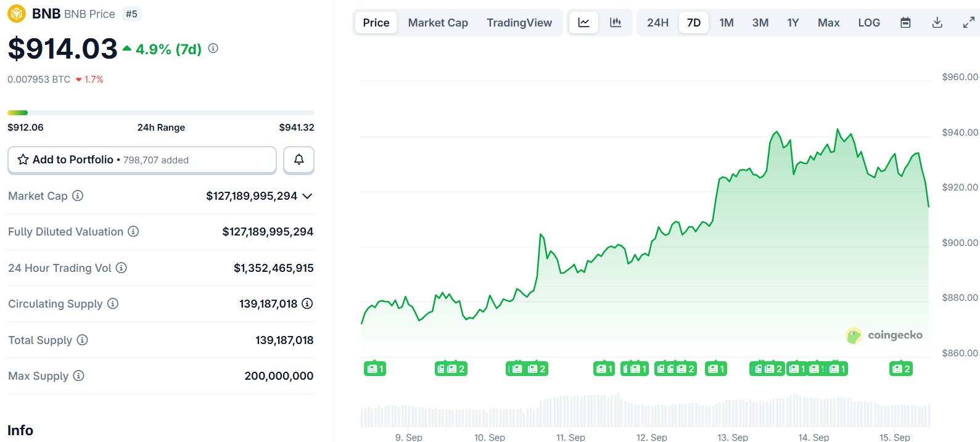Click the news marker above the 15. Sep label
The image size is (980, 442).
pyautogui.click(x=901, y=369)
